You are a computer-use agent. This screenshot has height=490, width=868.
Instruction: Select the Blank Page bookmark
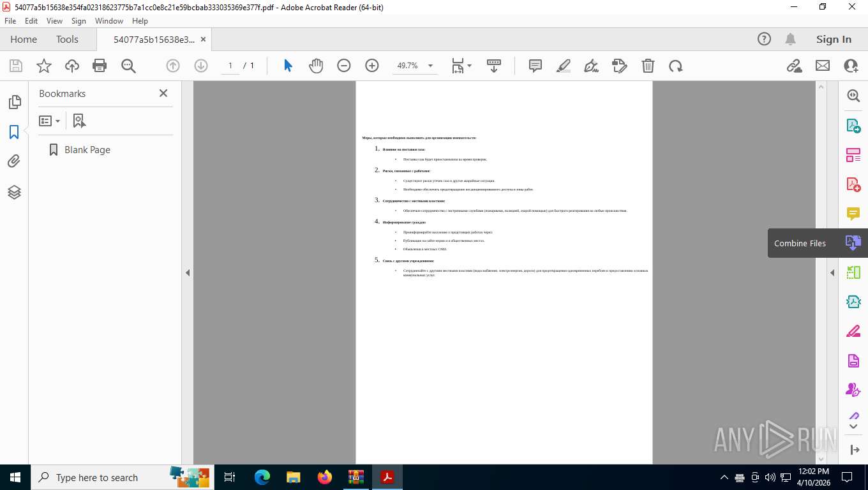87,150
